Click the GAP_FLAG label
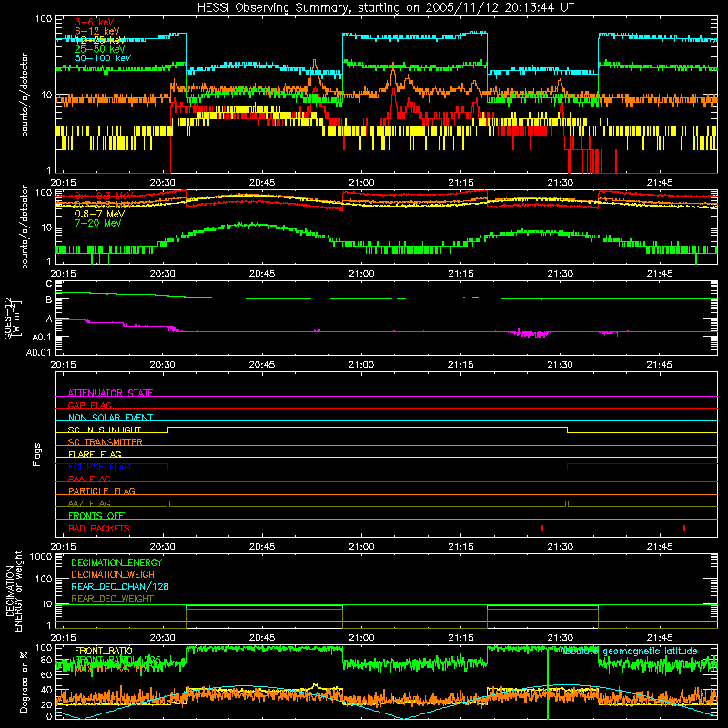The height and width of the screenshot is (728, 728). (x=89, y=405)
